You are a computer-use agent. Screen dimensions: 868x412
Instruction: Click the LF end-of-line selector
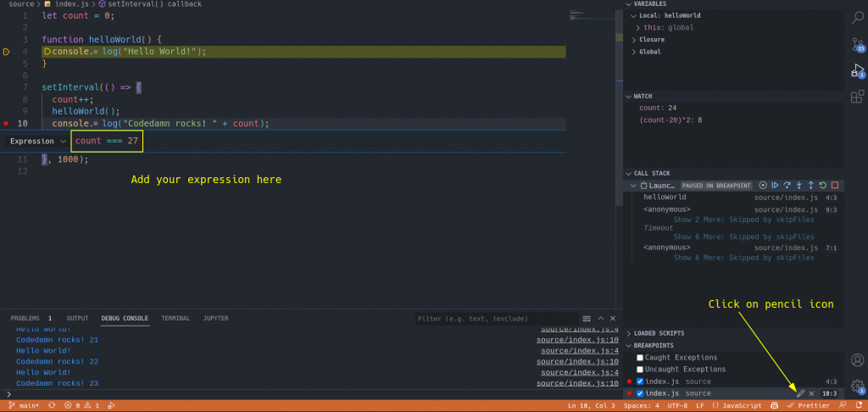[x=699, y=405]
